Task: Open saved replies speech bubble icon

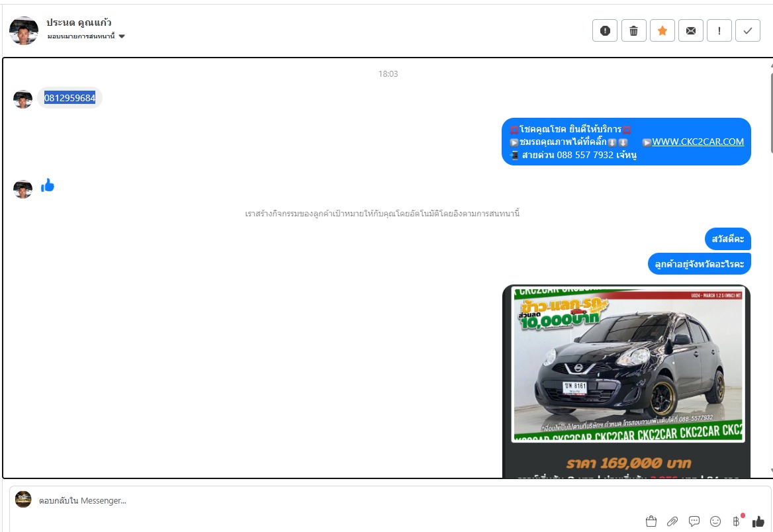Action: (x=694, y=521)
